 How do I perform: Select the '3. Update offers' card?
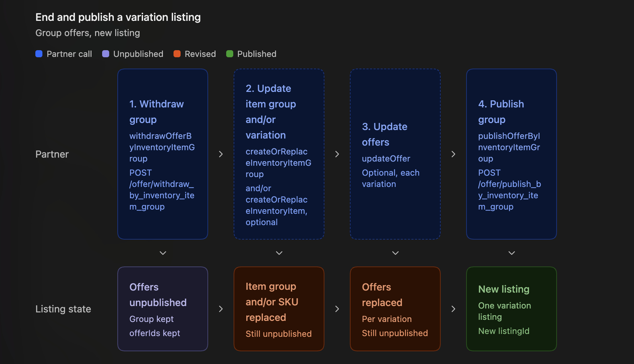pyautogui.click(x=395, y=154)
